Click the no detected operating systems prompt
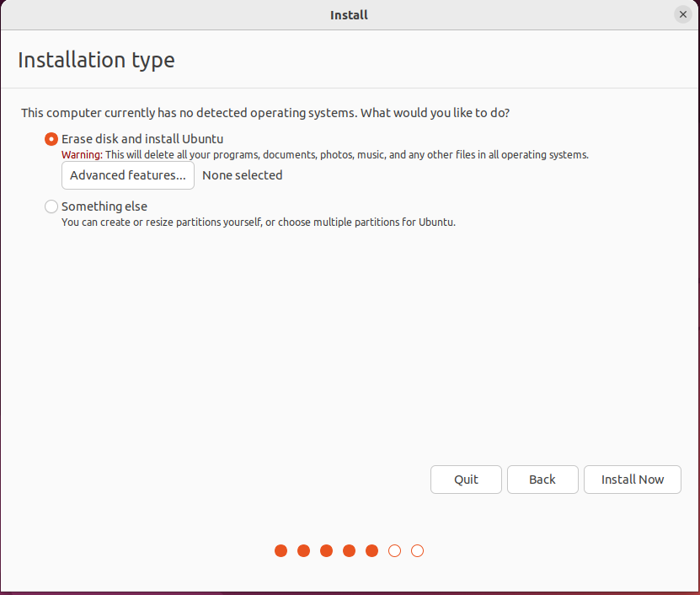 pos(265,113)
